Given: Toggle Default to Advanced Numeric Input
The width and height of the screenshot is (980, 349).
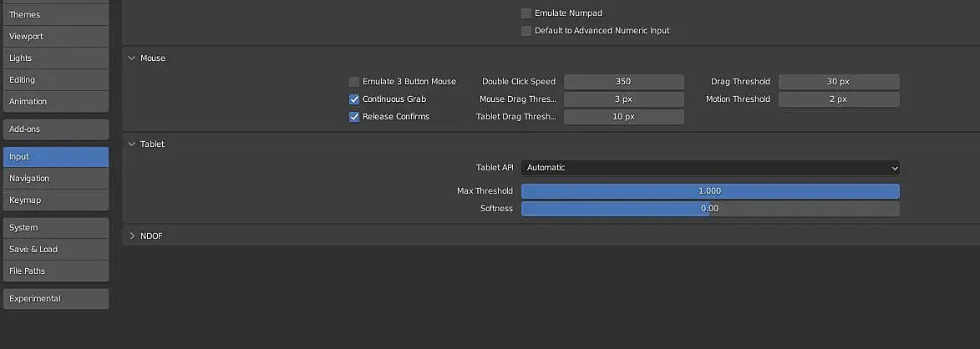Looking at the screenshot, I should click(526, 31).
